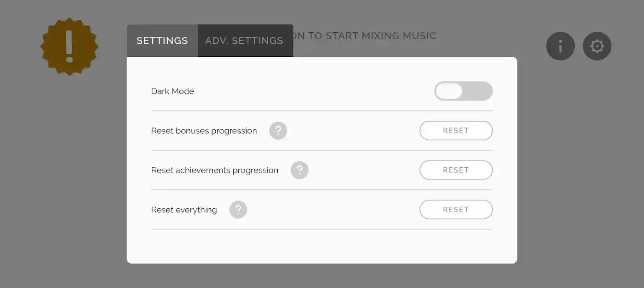Click the white knob of Dark Mode switch
The height and width of the screenshot is (288, 644).
[x=449, y=91]
